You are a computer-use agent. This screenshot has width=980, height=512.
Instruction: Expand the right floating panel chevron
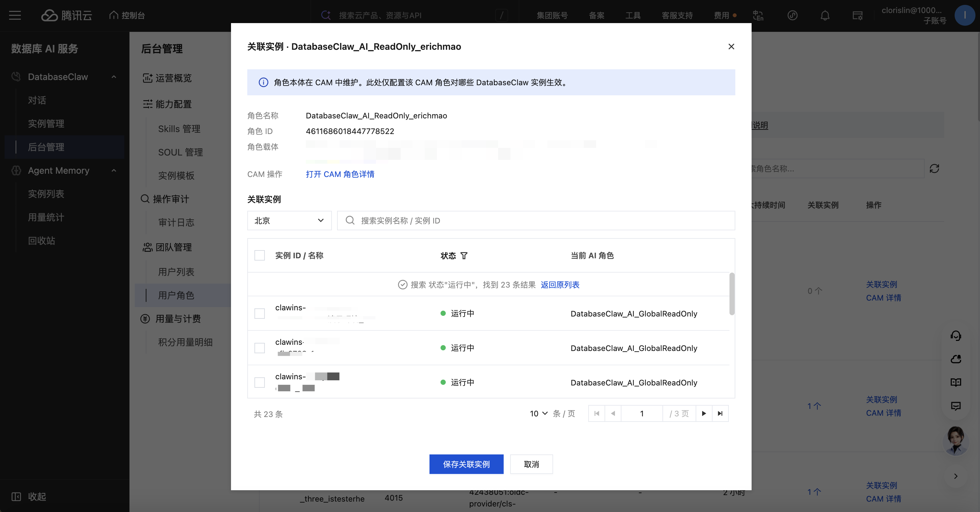coord(956,476)
